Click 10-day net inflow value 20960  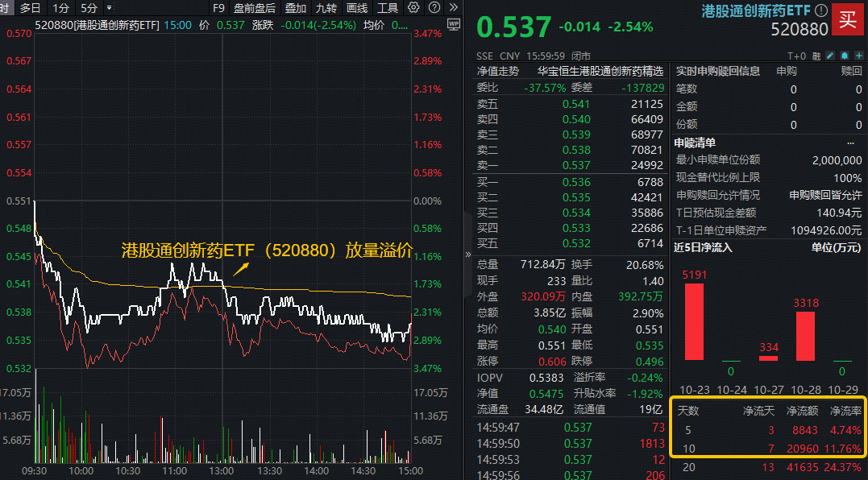802,448
